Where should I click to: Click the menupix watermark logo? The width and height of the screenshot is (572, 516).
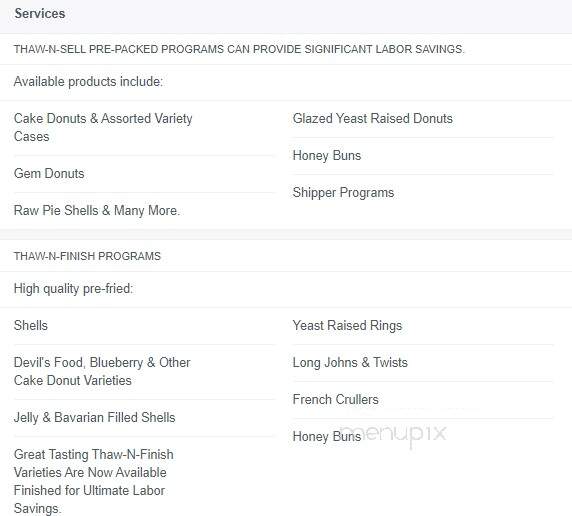point(393,434)
